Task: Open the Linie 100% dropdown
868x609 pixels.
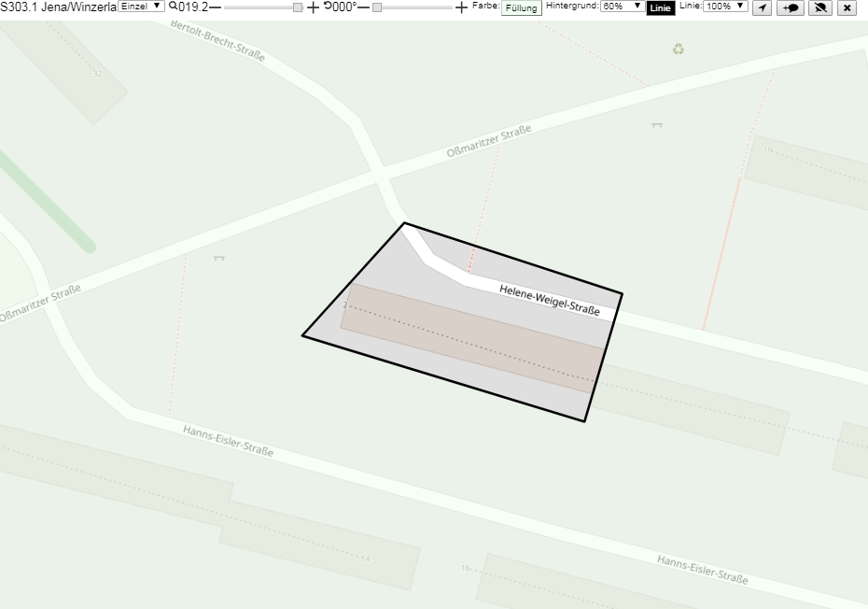Action: (725, 7)
